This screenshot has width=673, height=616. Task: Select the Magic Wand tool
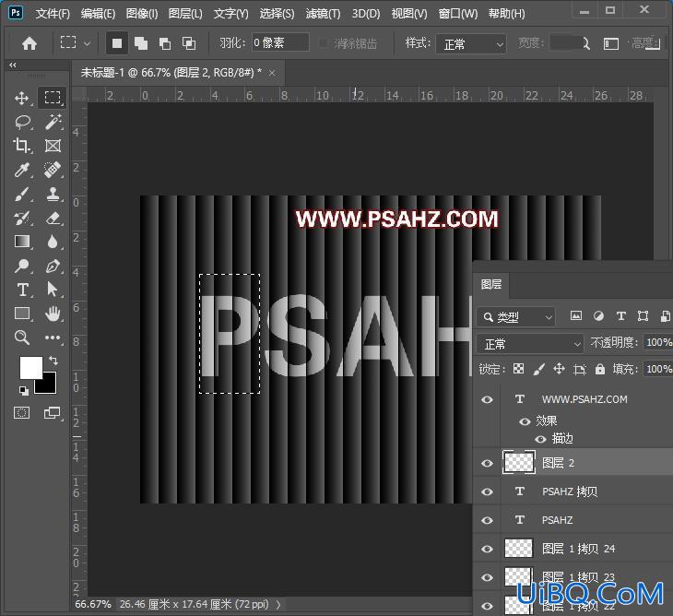click(53, 122)
